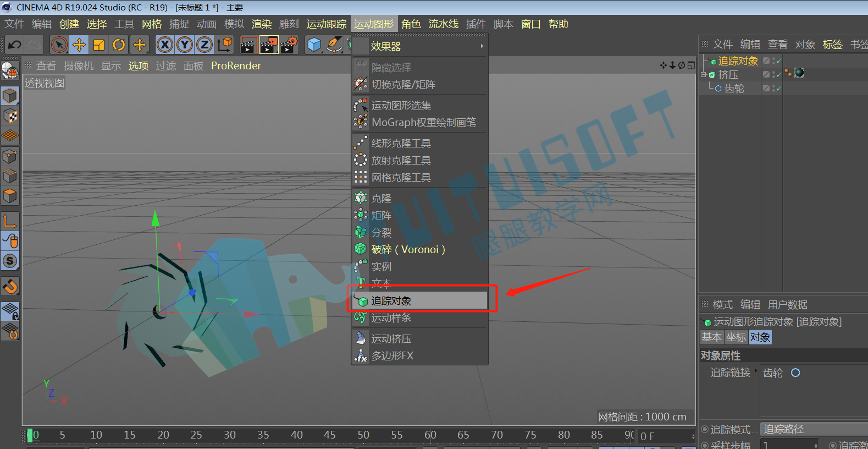Click the Enable Axis L-shaped icon
Viewport: 868px width, 449px height.
(x=10, y=221)
